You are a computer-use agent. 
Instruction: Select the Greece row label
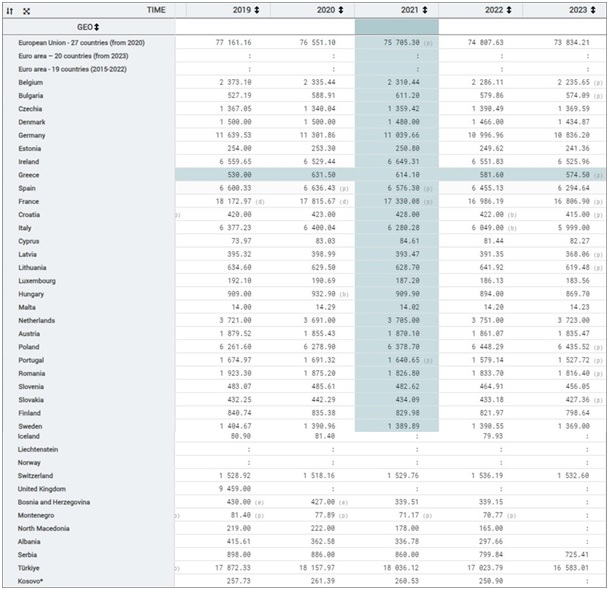pos(31,174)
